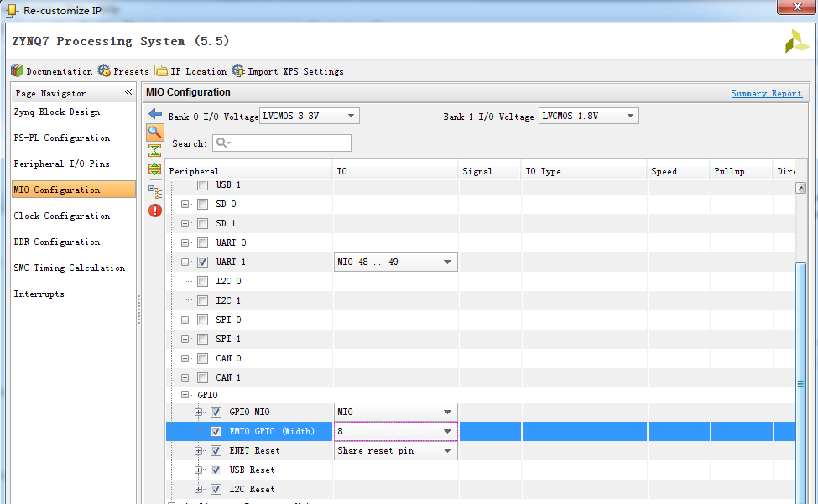This screenshot has height=504, width=818.
Task: Open the Summary Report link
Action: (766, 93)
